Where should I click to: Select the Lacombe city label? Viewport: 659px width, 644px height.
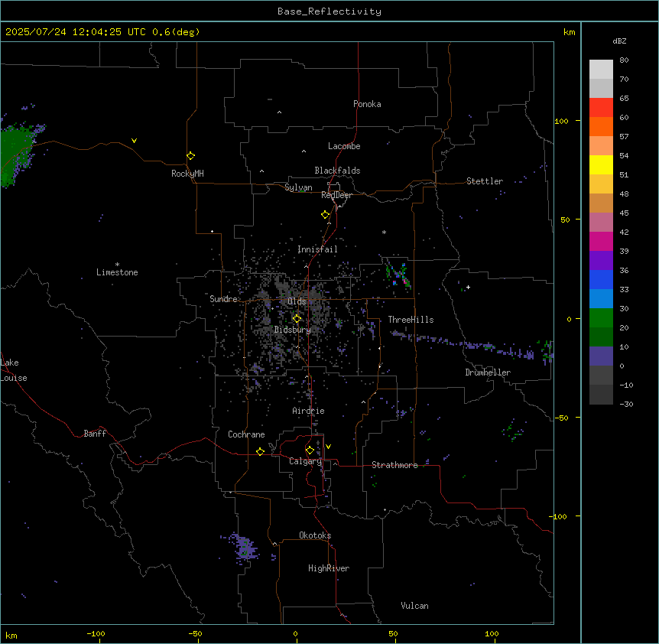tap(344, 146)
